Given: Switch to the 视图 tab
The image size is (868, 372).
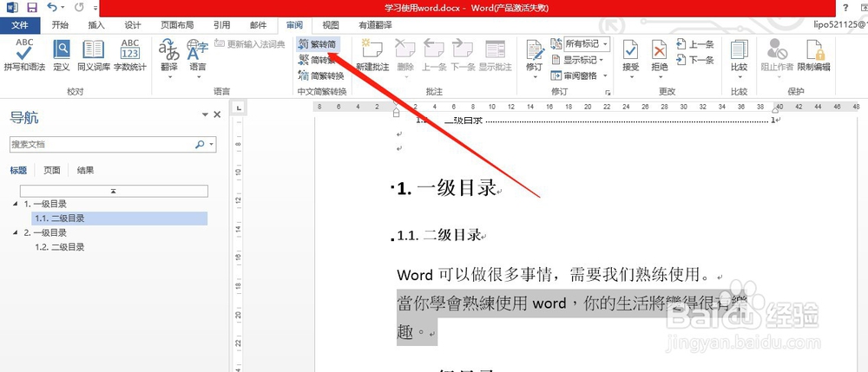Looking at the screenshot, I should [331, 25].
